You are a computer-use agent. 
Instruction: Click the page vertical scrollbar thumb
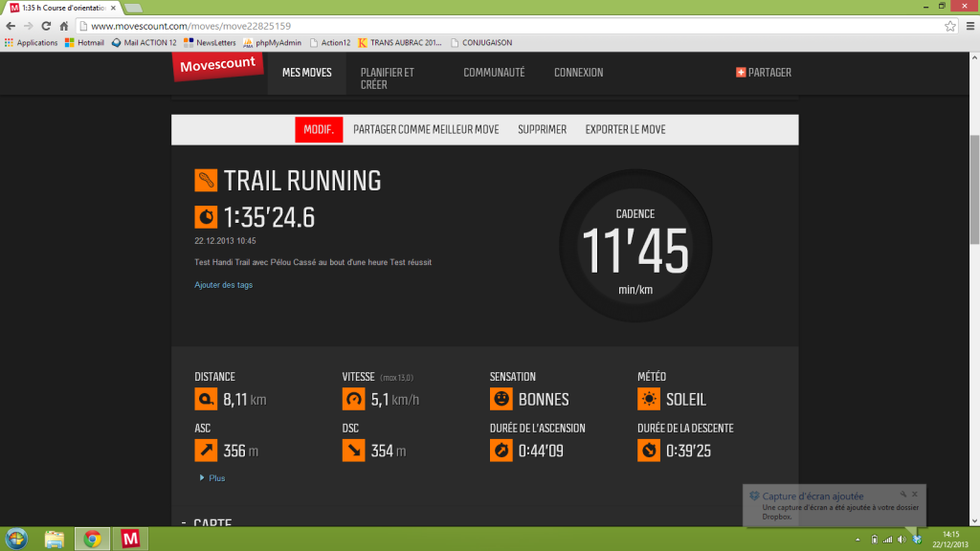[974, 190]
